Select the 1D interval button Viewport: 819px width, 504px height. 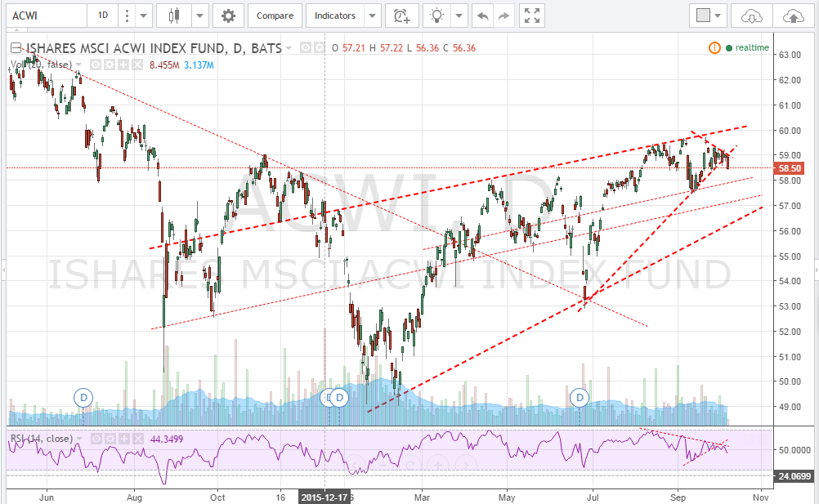pyautogui.click(x=103, y=16)
